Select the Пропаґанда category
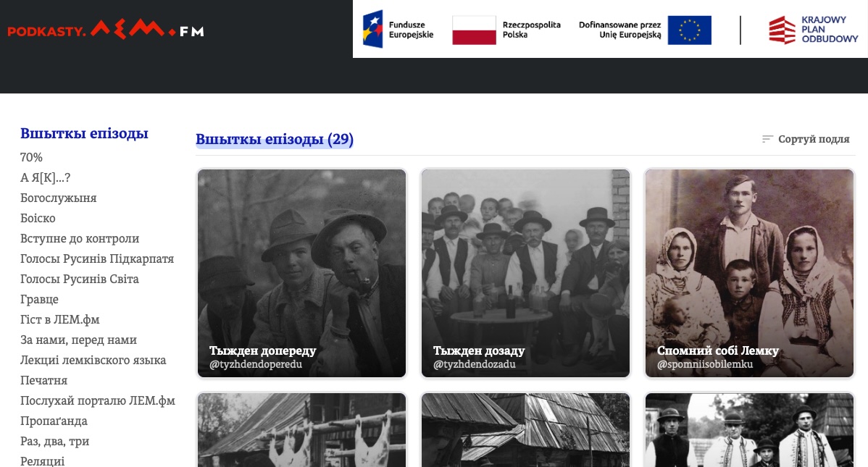The height and width of the screenshot is (467, 868). 54,421
